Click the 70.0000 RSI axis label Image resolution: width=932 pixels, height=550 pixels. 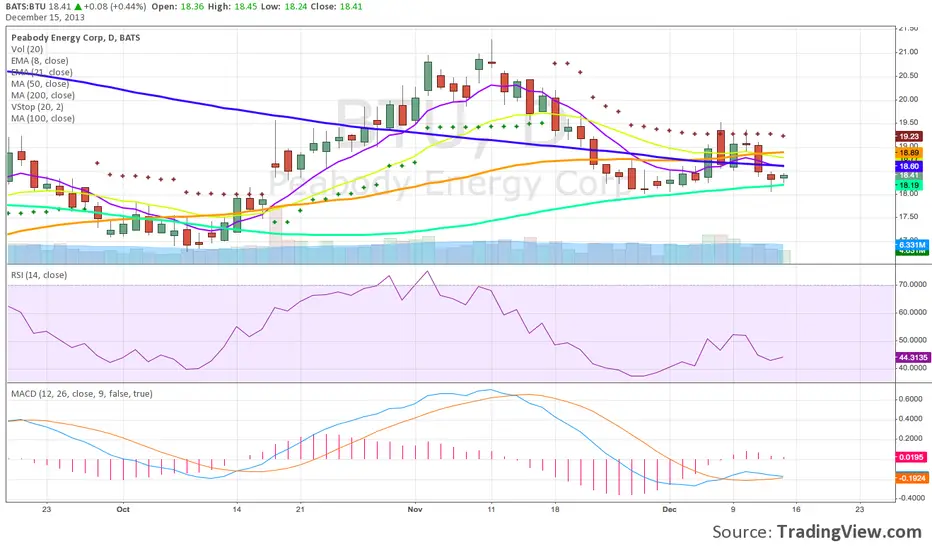(x=912, y=285)
